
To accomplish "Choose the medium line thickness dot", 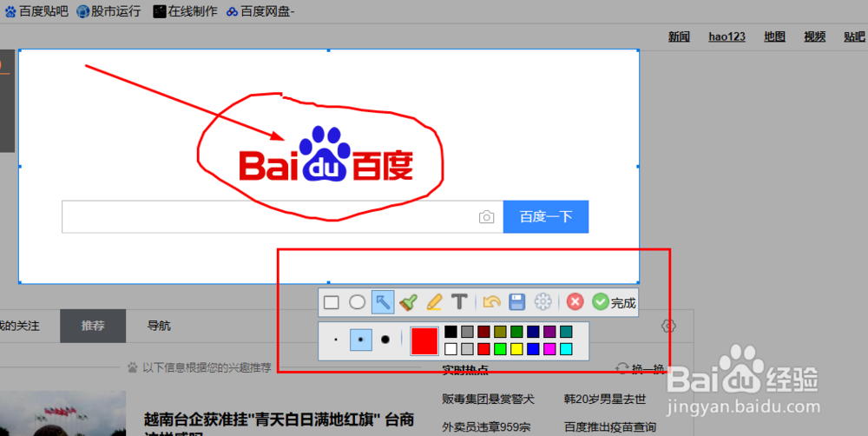I will 361,340.
